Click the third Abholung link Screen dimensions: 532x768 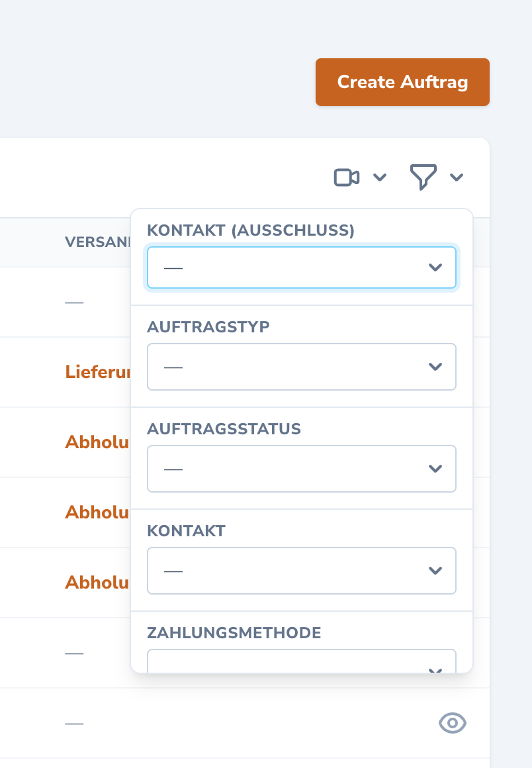coord(97,583)
